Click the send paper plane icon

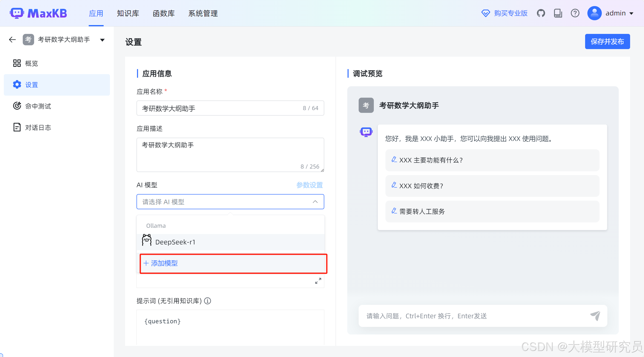click(595, 316)
